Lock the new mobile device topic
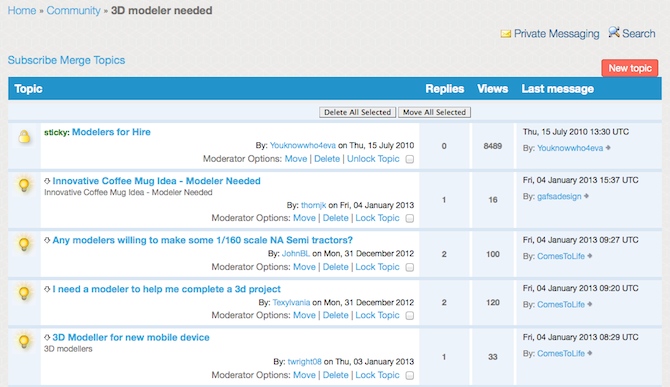Image resolution: width=670 pixels, height=387 pixels. 377,375
